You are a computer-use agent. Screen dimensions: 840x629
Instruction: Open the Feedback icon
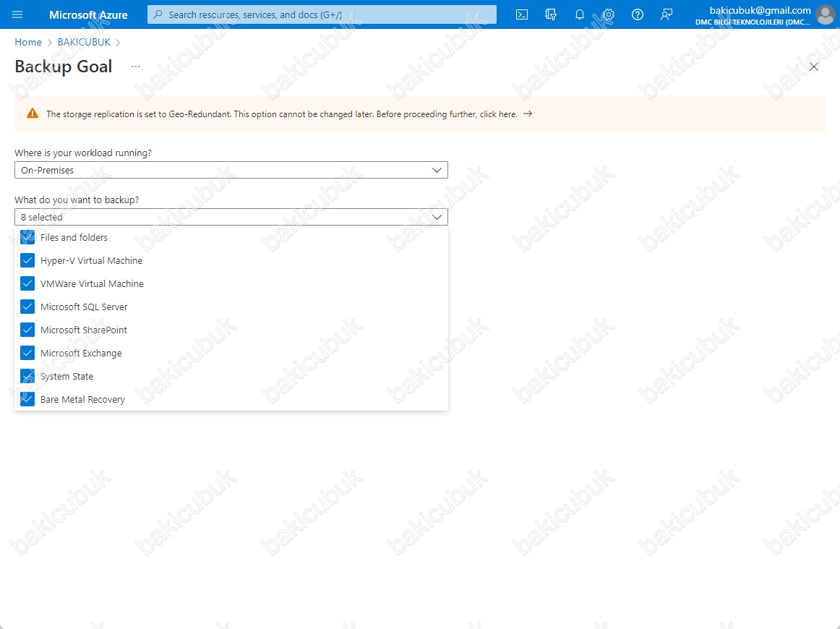click(667, 14)
